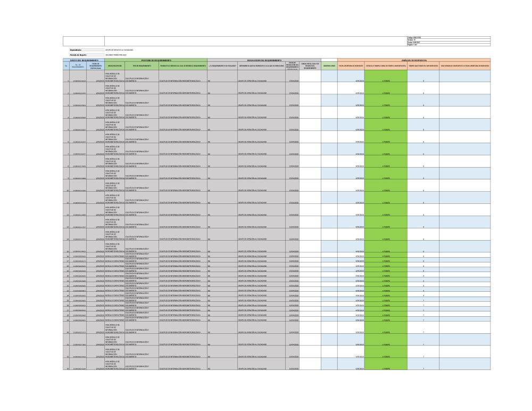The image size is (532, 411).
Task: Click the blank logo cell at top left
Action: coord(84,41)
